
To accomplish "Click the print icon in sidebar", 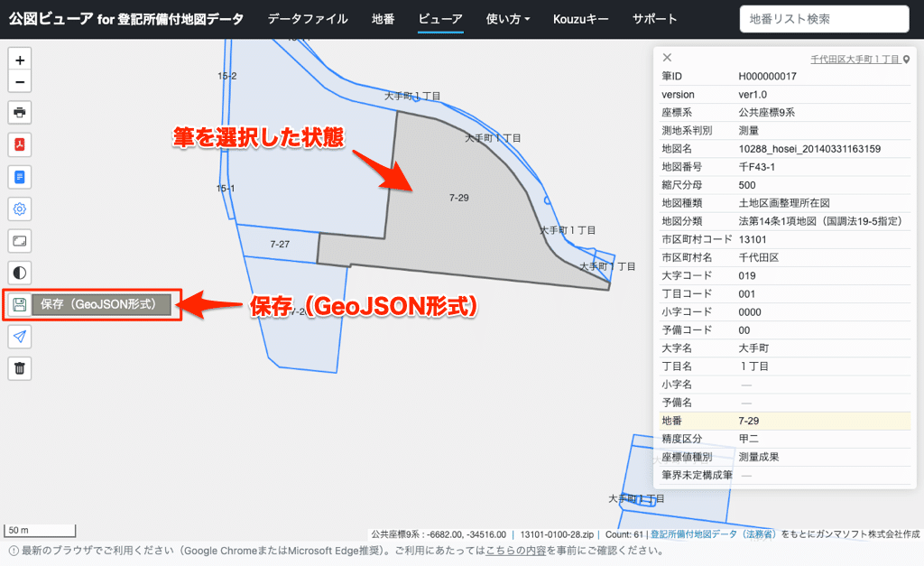I will 20,113.
